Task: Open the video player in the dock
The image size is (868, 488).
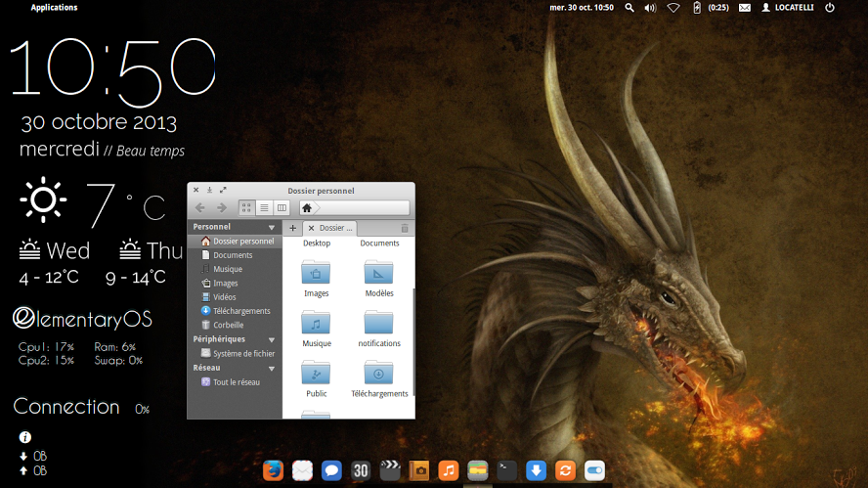Action: pyautogui.click(x=390, y=470)
